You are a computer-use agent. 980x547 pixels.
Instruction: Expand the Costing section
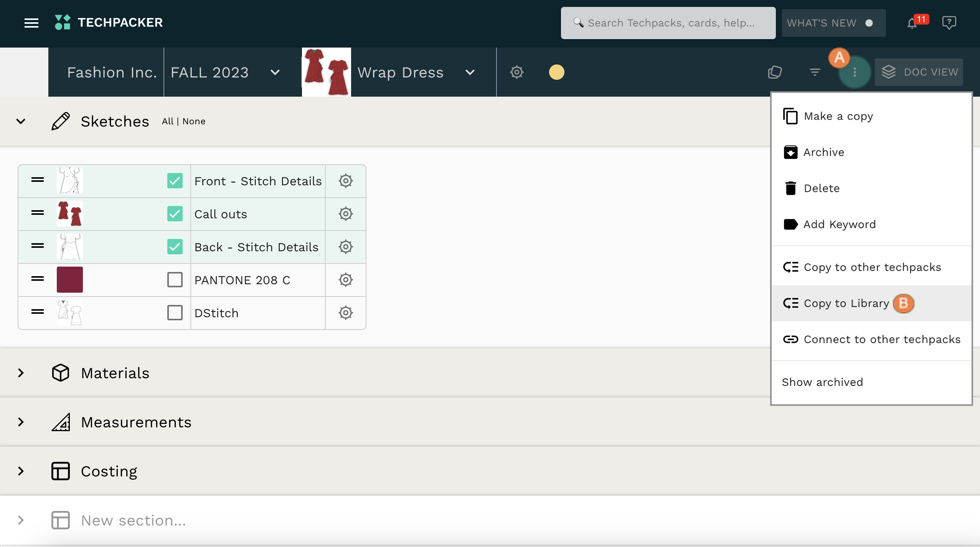pyautogui.click(x=21, y=471)
